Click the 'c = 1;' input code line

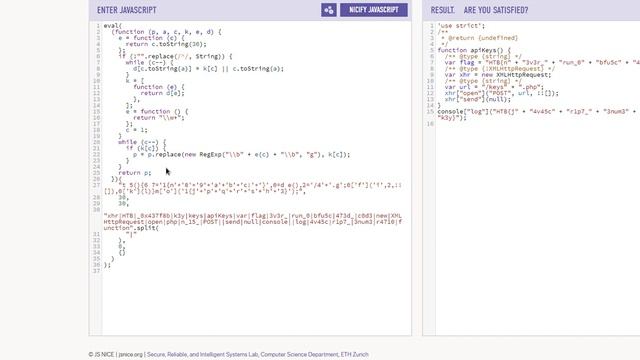pos(137,130)
